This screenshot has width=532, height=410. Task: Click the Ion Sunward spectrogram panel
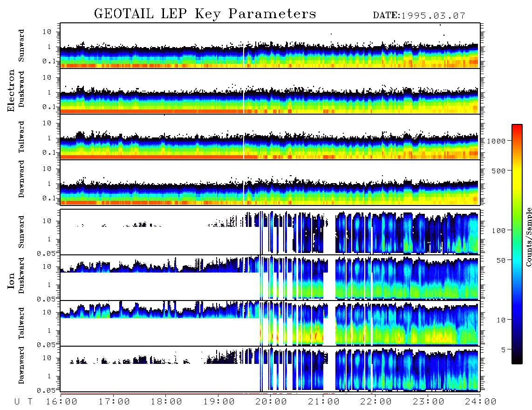270,232
